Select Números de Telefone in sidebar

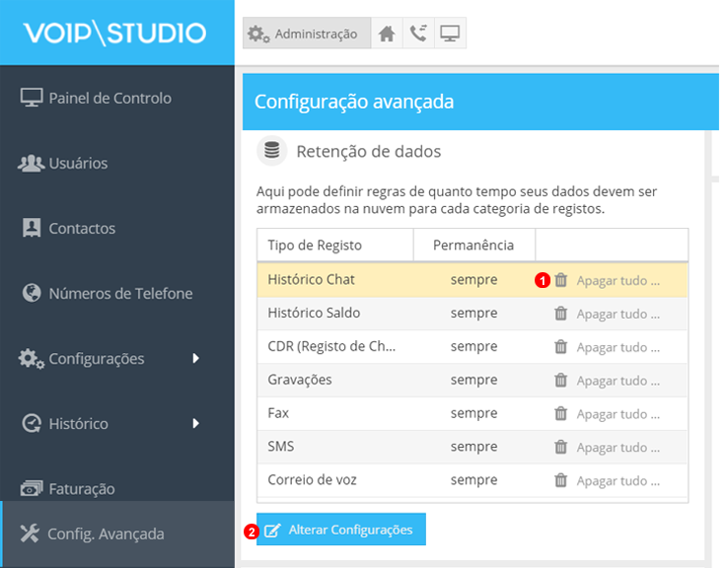pos(120,293)
